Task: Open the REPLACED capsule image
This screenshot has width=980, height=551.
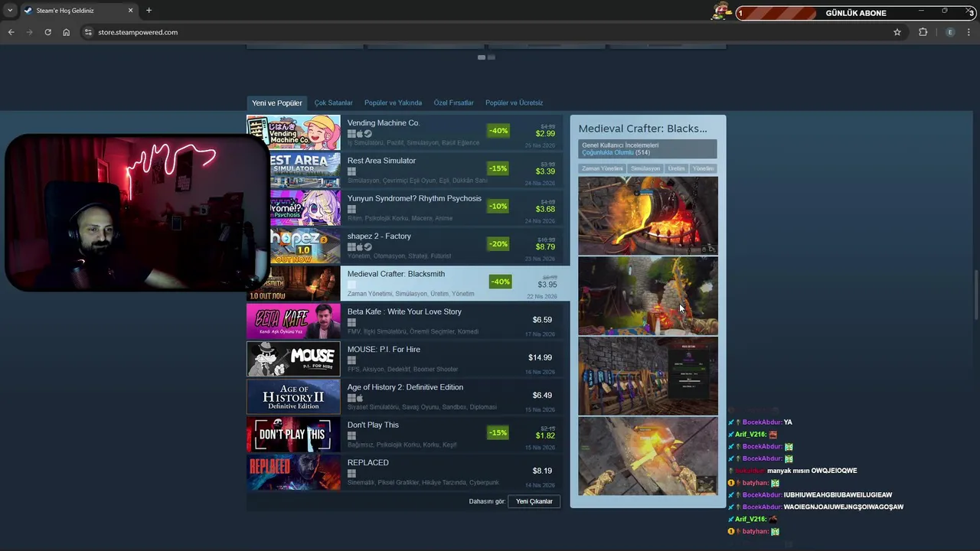Action: click(x=293, y=472)
